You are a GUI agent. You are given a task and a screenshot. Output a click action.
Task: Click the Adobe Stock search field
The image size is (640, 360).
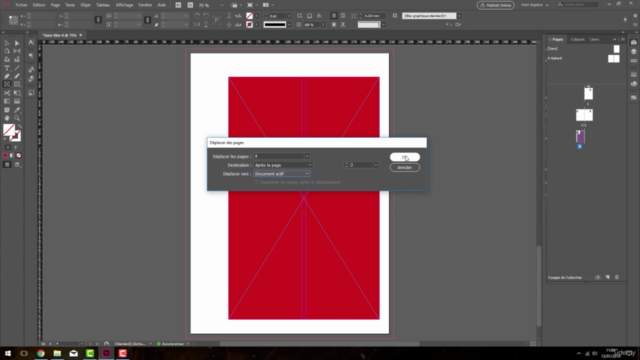[x=578, y=4]
